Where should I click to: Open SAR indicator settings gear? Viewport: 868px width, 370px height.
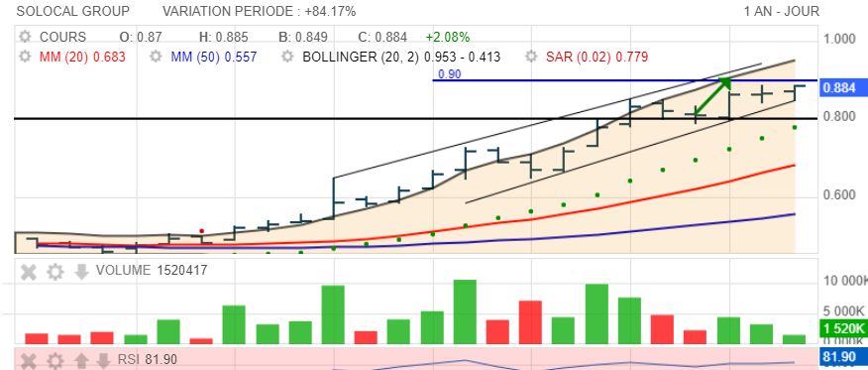tap(531, 57)
